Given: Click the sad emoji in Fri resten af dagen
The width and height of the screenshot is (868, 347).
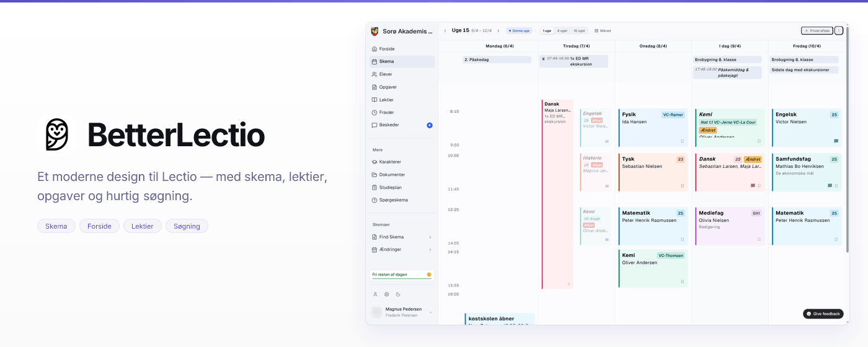Looking at the screenshot, I should point(429,275).
